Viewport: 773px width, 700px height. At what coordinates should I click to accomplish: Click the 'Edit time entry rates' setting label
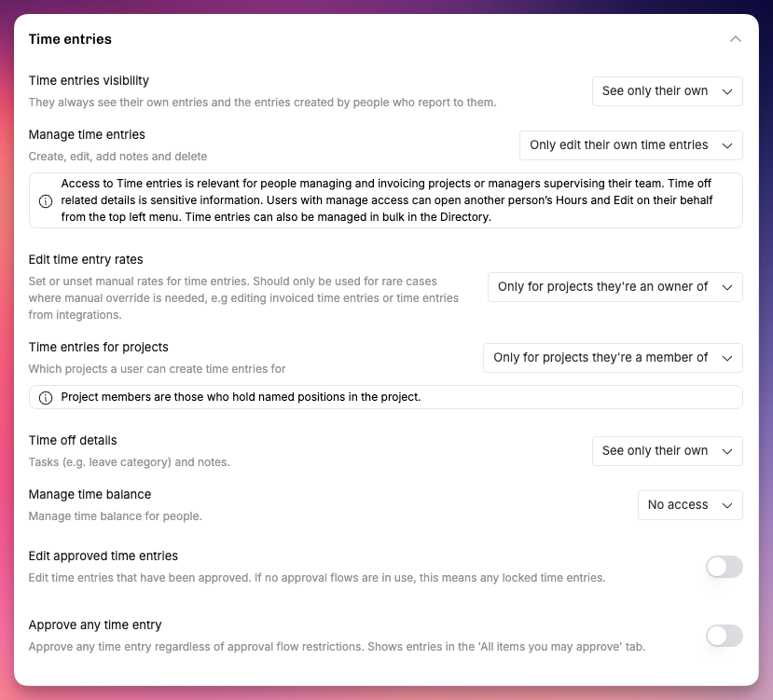pyautogui.click(x=86, y=259)
